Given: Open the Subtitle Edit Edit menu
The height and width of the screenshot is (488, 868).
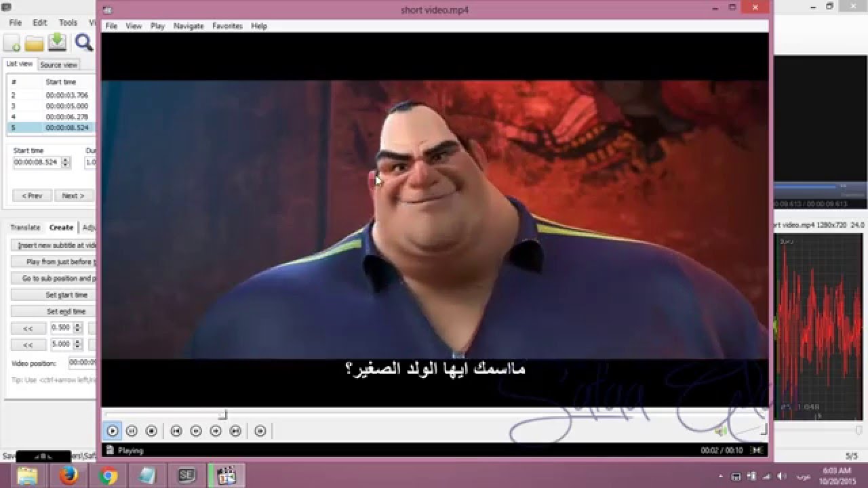Looking at the screenshot, I should (40, 22).
